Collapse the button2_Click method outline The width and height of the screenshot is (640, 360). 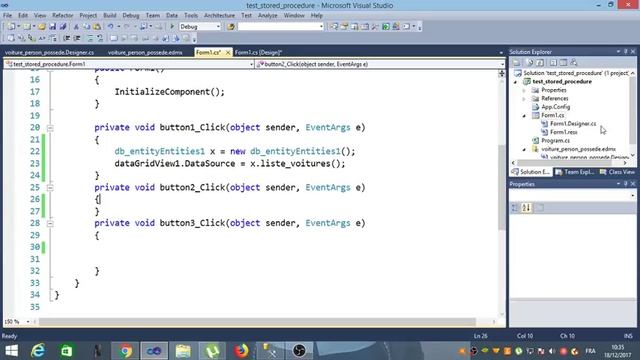[50, 188]
